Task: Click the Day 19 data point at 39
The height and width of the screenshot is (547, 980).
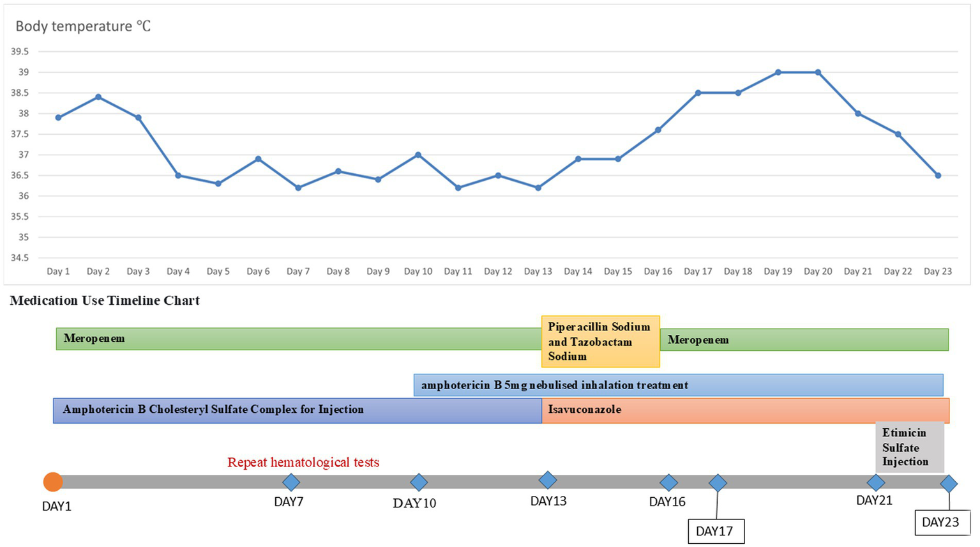Action: (778, 72)
